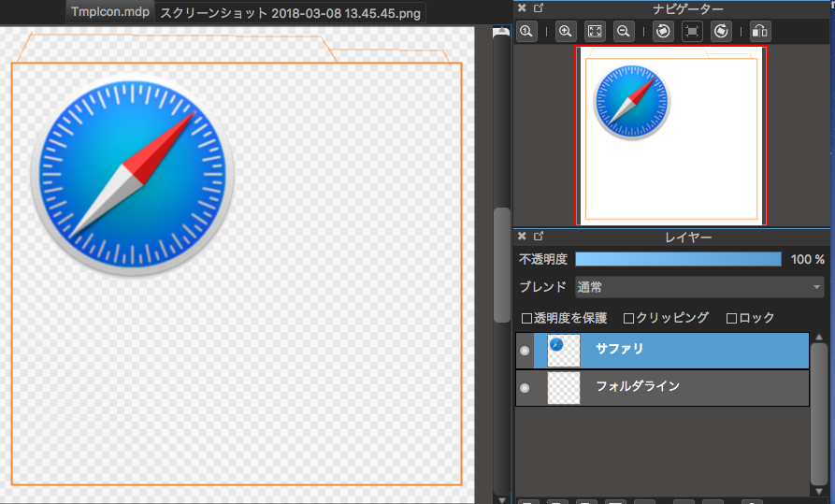Image resolution: width=835 pixels, height=504 pixels.
Task: Click layer list scroll down arrow
Action: click(x=818, y=491)
